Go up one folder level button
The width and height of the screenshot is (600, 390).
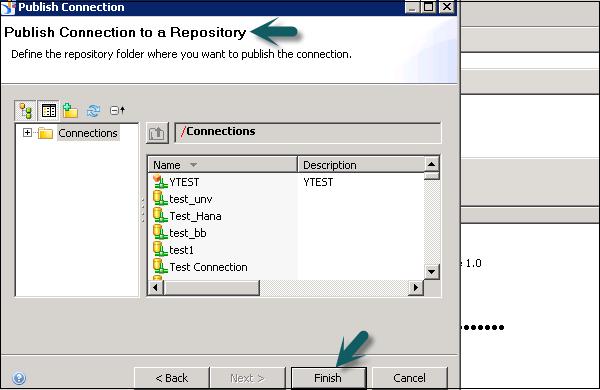pyautogui.click(x=157, y=133)
